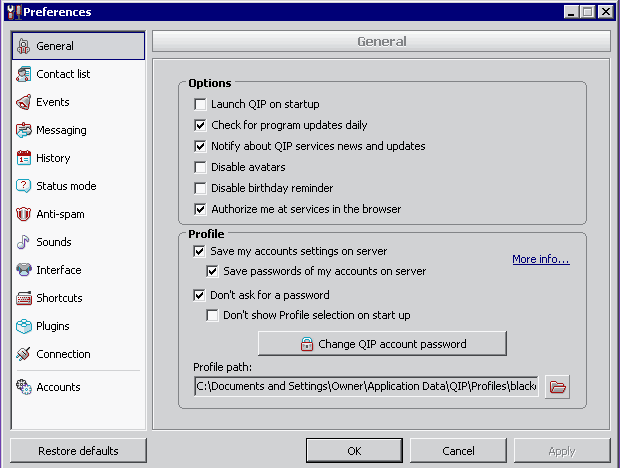The image size is (620, 468).
Task: Minimize the Preferences window
Action: (x=571, y=12)
